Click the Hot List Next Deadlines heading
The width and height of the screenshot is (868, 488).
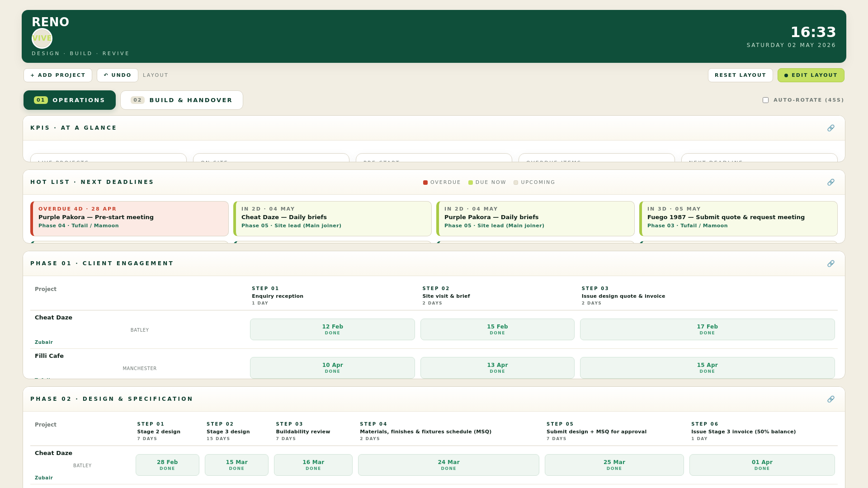(x=92, y=182)
